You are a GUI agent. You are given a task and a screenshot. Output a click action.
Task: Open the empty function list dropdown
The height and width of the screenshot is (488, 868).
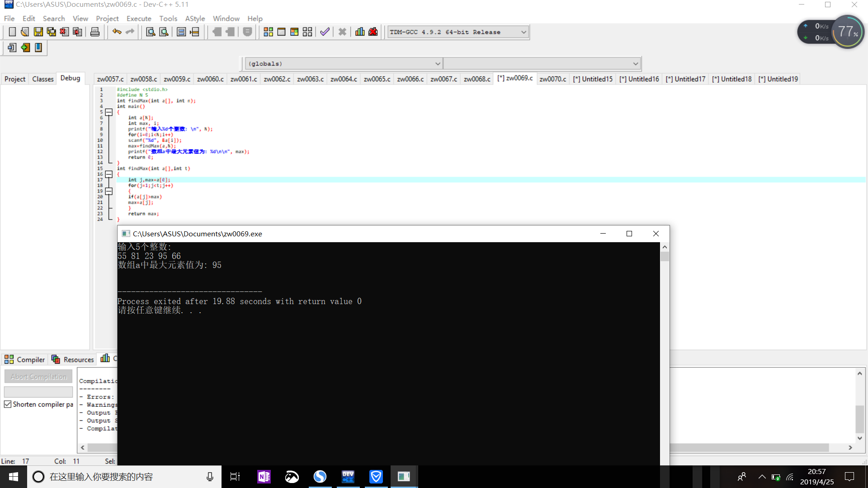635,64
